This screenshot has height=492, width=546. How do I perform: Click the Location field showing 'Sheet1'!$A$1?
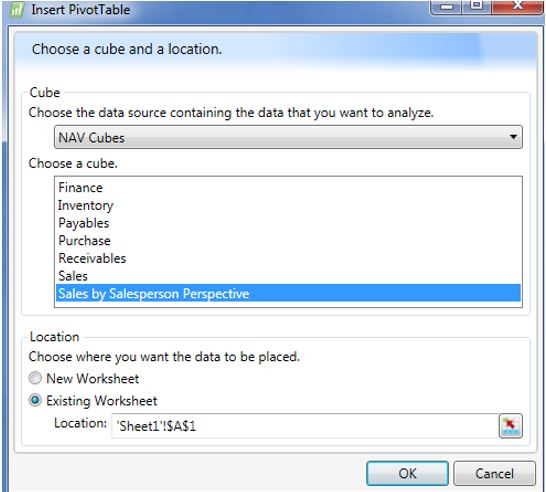(x=305, y=426)
